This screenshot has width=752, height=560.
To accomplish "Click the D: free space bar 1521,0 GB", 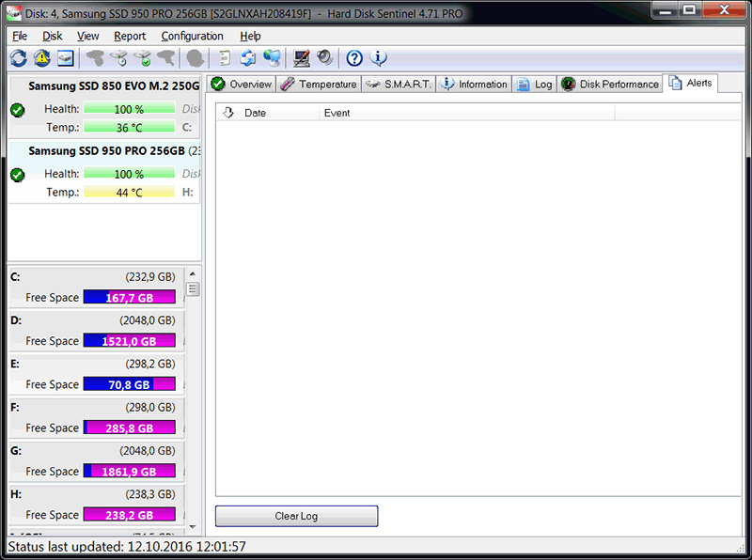I will pos(130,341).
